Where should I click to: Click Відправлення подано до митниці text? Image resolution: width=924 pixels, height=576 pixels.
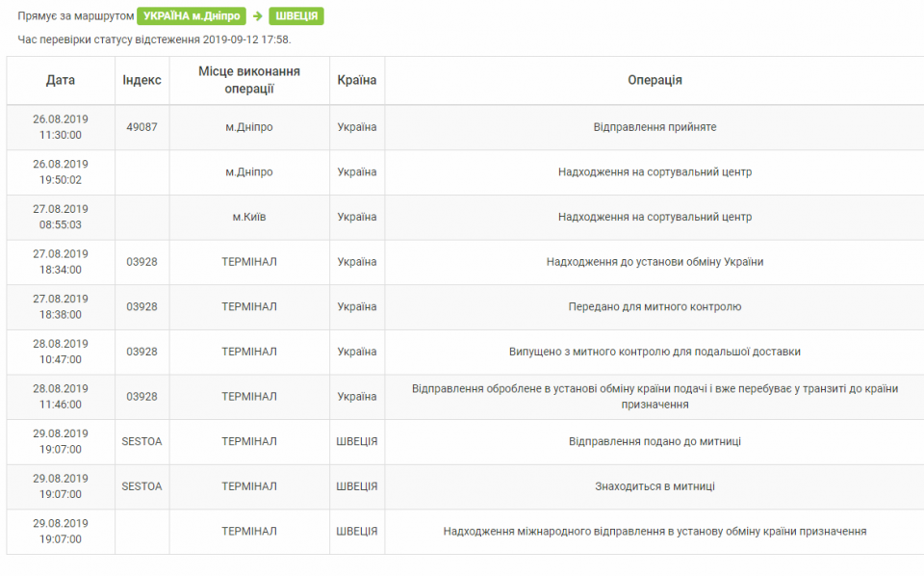(654, 441)
